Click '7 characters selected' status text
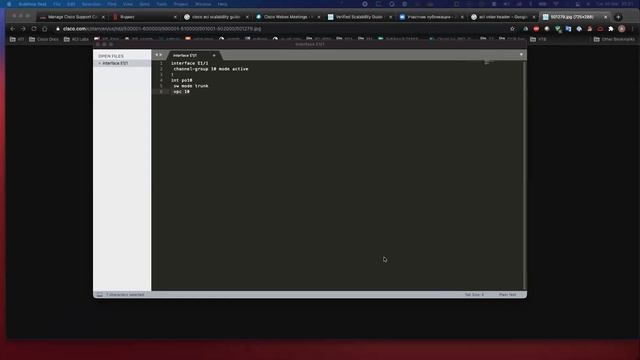The height and width of the screenshot is (360, 640). [125, 295]
